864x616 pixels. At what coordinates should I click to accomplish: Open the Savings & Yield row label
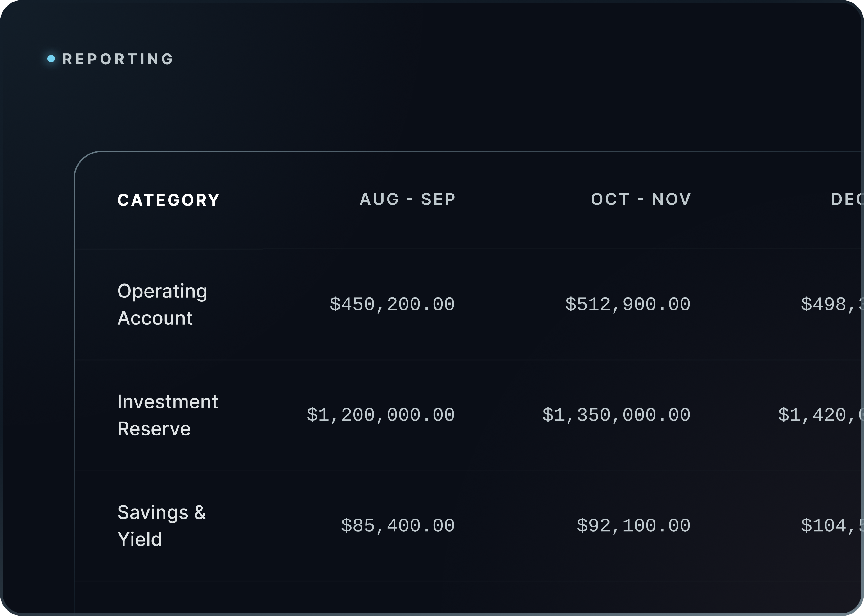(161, 526)
